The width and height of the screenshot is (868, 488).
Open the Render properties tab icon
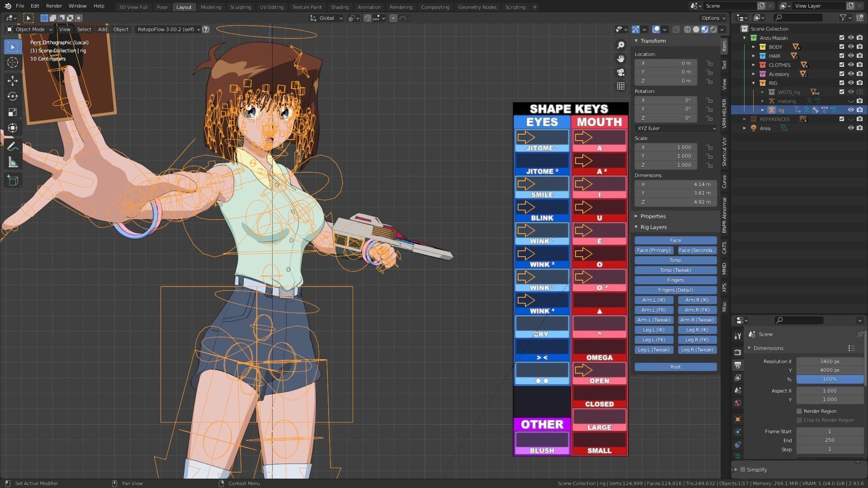pyautogui.click(x=738, y=352)
